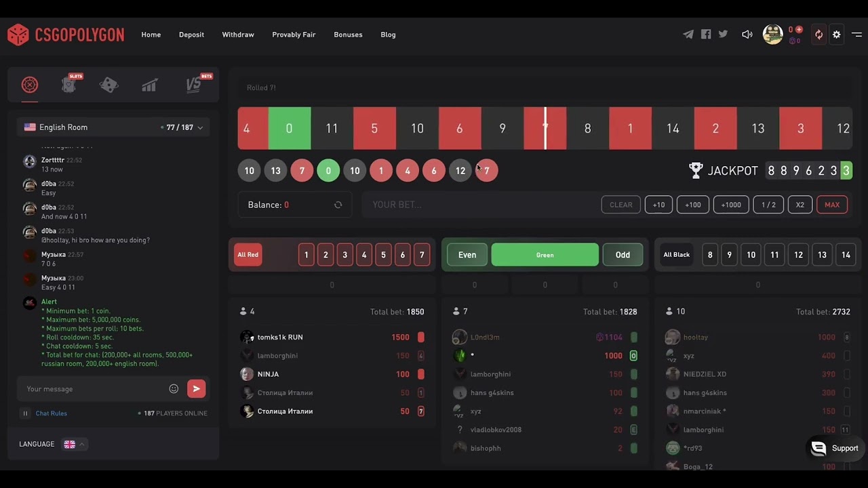
Task: Bet on All Red
Action: tap(248, 255)
